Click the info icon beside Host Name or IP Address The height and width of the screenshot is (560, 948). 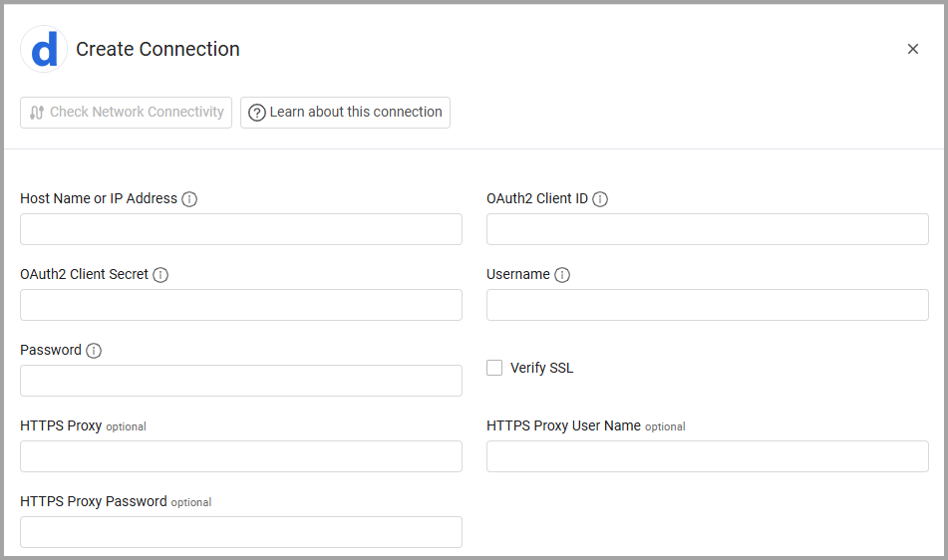[x=189, y=199]
